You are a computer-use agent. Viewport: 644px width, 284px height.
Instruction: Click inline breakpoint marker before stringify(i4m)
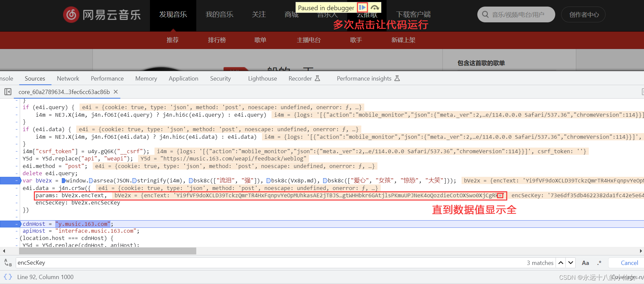click(134, 180)
